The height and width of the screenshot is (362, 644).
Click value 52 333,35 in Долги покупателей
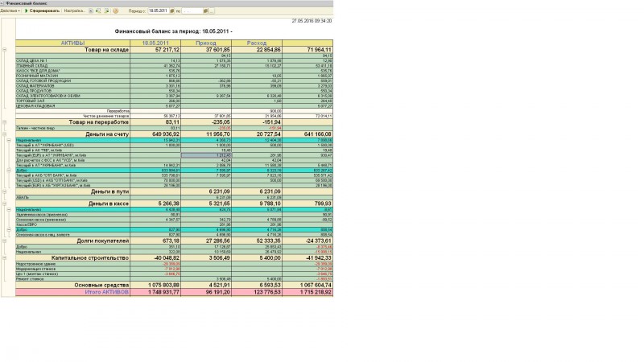pos(269,241)
